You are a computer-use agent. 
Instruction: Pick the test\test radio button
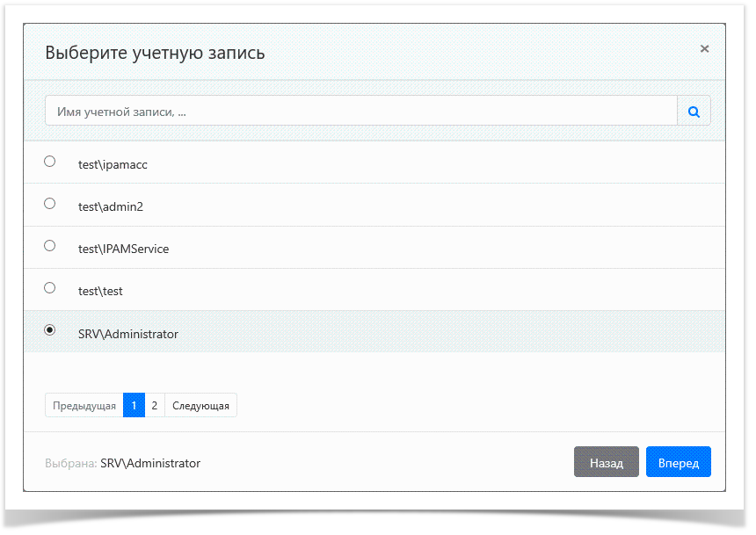[50, 288]
